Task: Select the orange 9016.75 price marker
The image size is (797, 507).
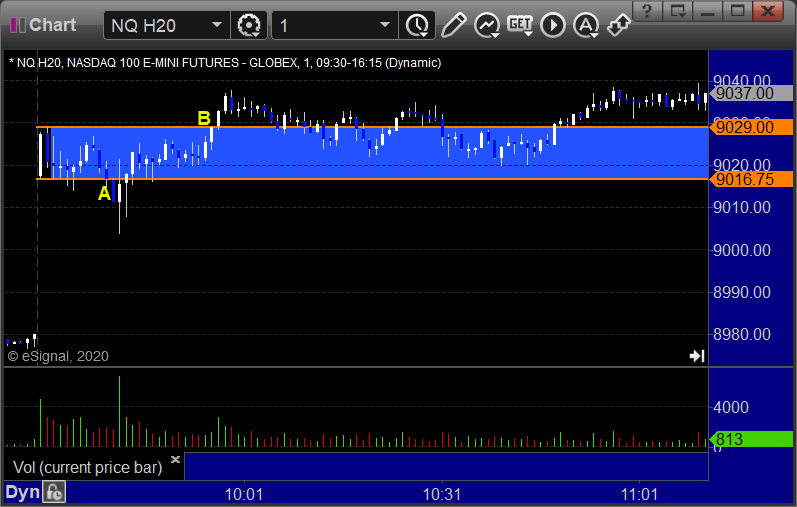Action: [x=751, y=179]
